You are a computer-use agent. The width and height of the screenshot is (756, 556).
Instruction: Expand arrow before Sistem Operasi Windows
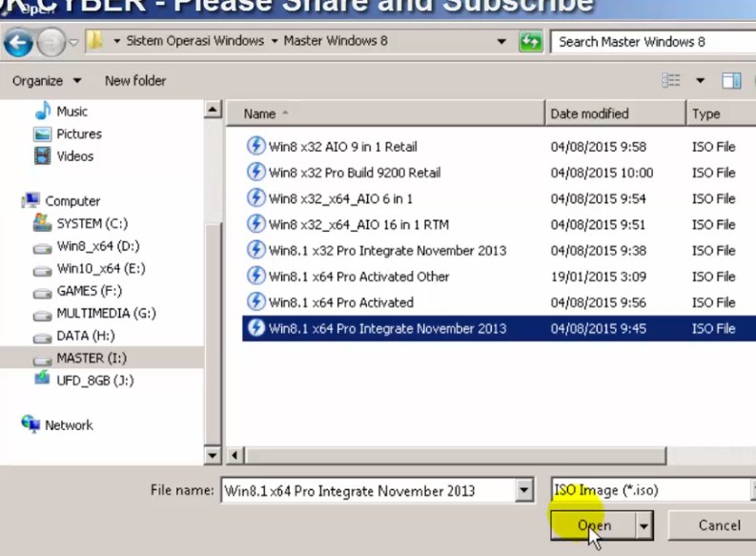pos(116,41)
